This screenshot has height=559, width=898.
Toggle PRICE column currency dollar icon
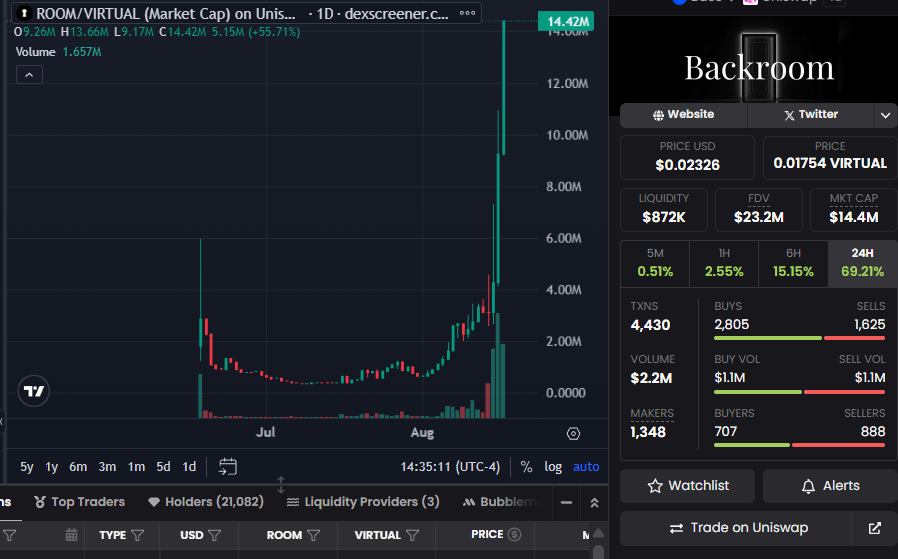[515, 534]
